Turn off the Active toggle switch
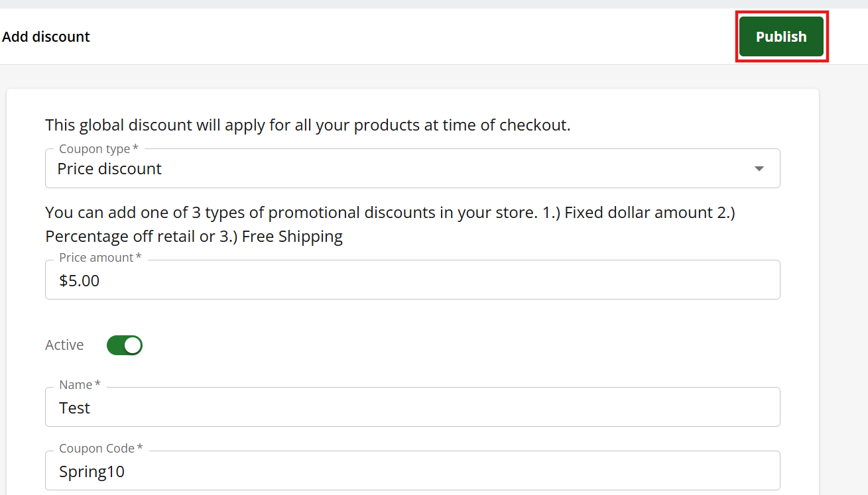The image size is (868, 495). point(125,345)
